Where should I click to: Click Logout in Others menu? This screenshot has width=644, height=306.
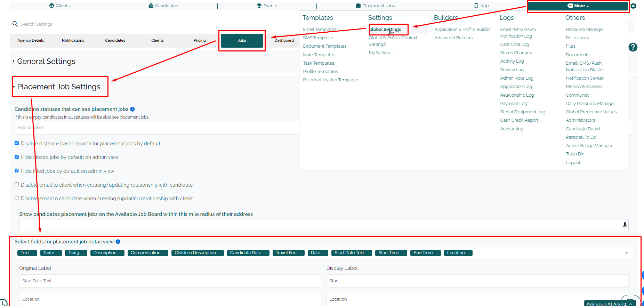(573, 163)
